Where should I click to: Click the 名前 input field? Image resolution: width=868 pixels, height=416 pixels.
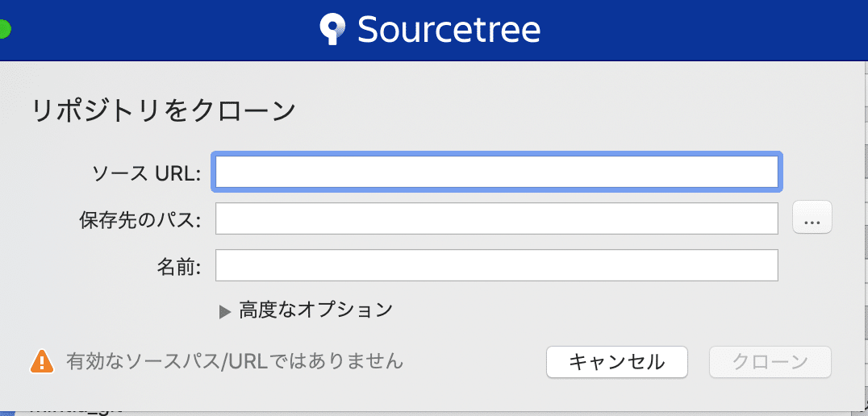[497, 265]
